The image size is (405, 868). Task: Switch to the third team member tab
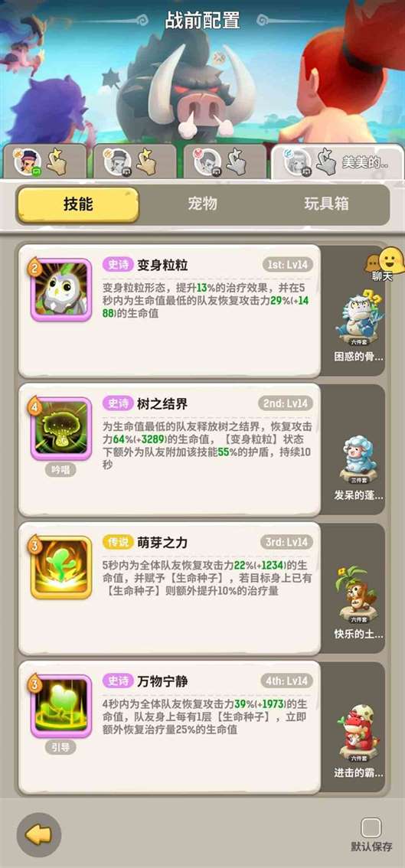coord(225,161)
